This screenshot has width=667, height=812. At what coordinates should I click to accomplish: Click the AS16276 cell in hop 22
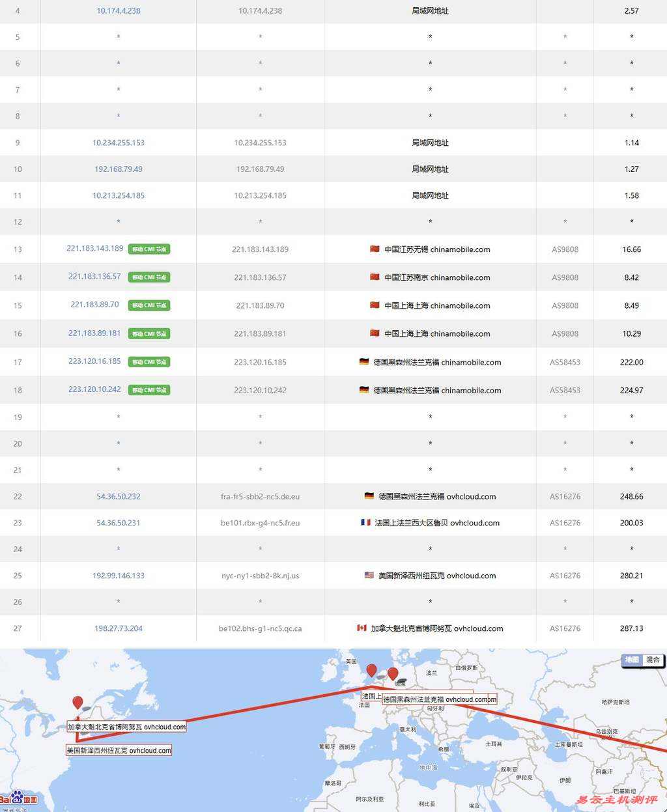565,496
